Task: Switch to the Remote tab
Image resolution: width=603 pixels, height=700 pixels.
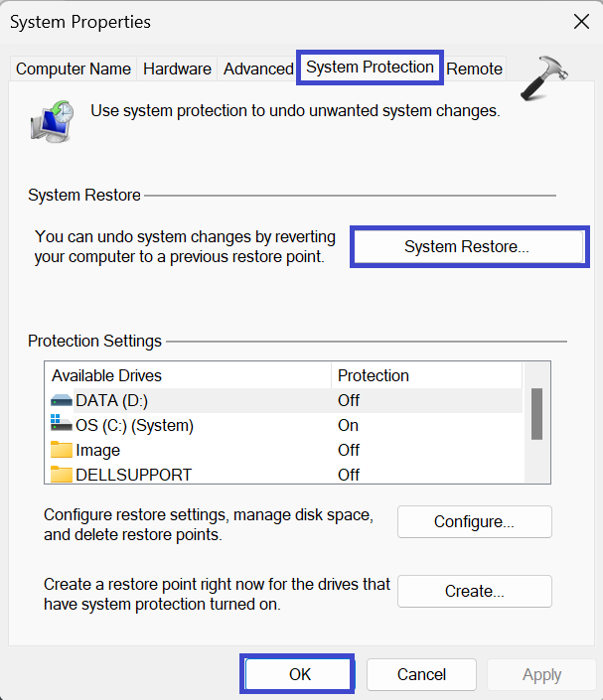Action: [474, 69]
